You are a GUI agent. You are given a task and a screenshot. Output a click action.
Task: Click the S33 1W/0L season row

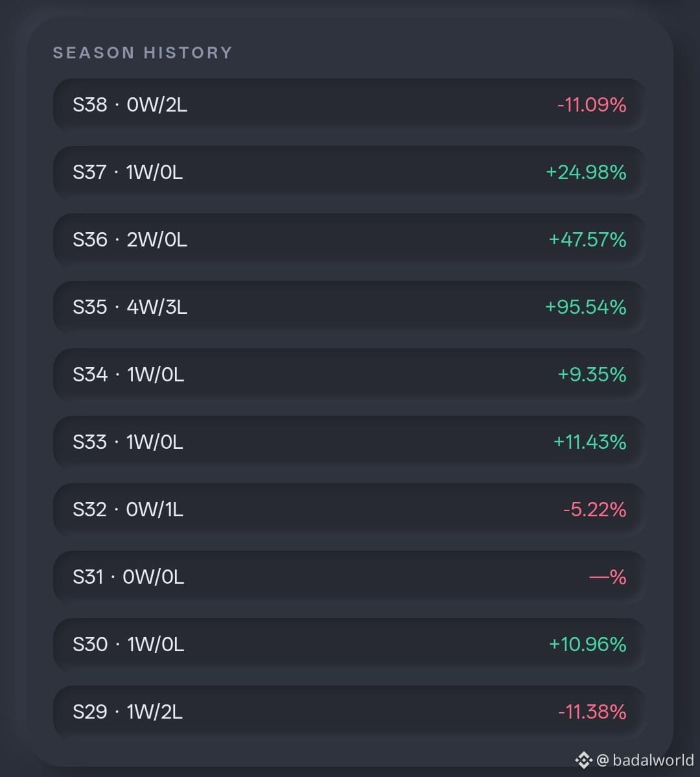(x=349, y=442)
